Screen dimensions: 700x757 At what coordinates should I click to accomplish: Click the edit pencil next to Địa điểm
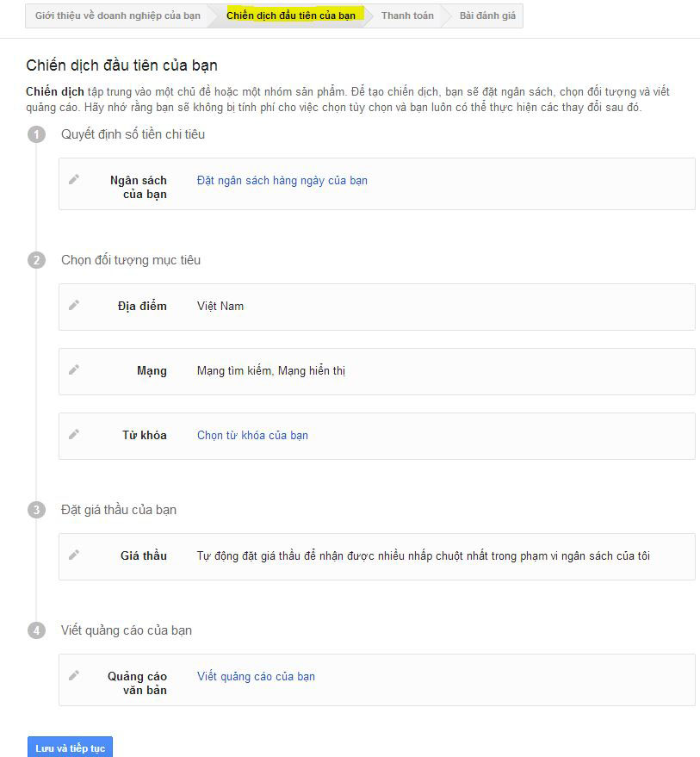click(74, 305)
